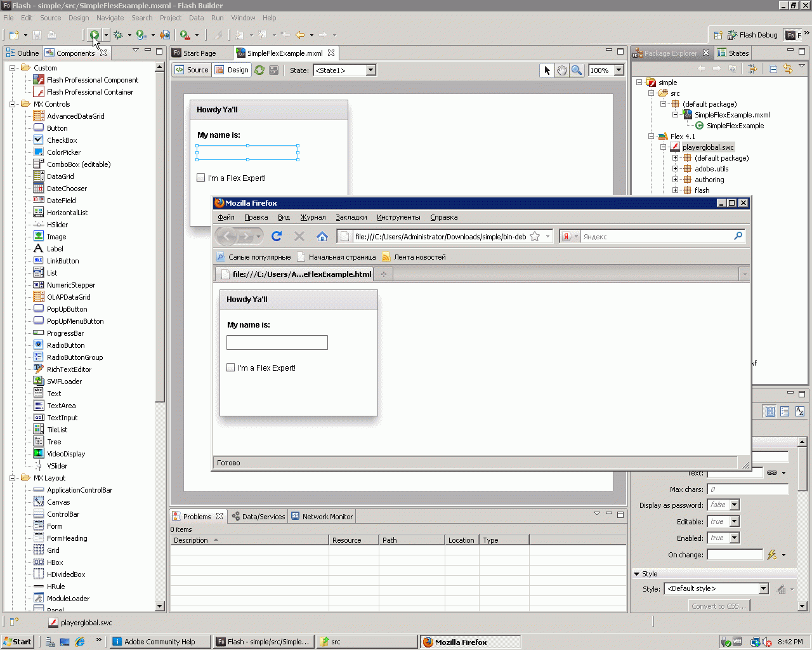Open the State dropdown showing <State1>
Viewport: 812px width, 650px height.
[x=371, y=70]
